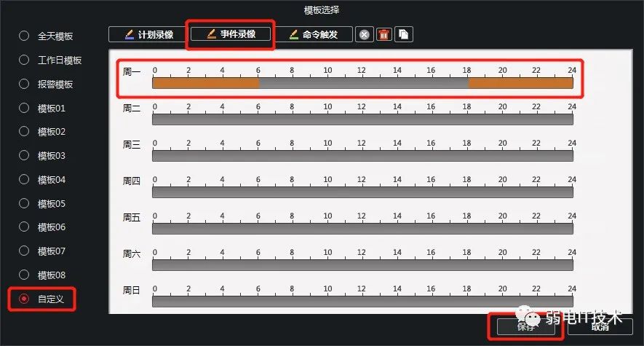Select the 模板02 radio button

(x=24, y=132)
